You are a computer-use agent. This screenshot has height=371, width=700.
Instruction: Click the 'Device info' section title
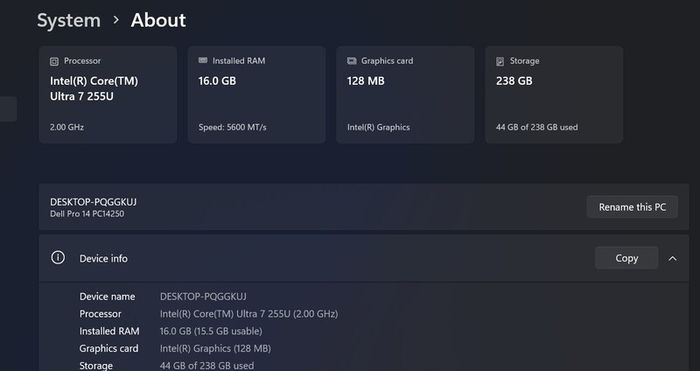[x=104, y=258]
